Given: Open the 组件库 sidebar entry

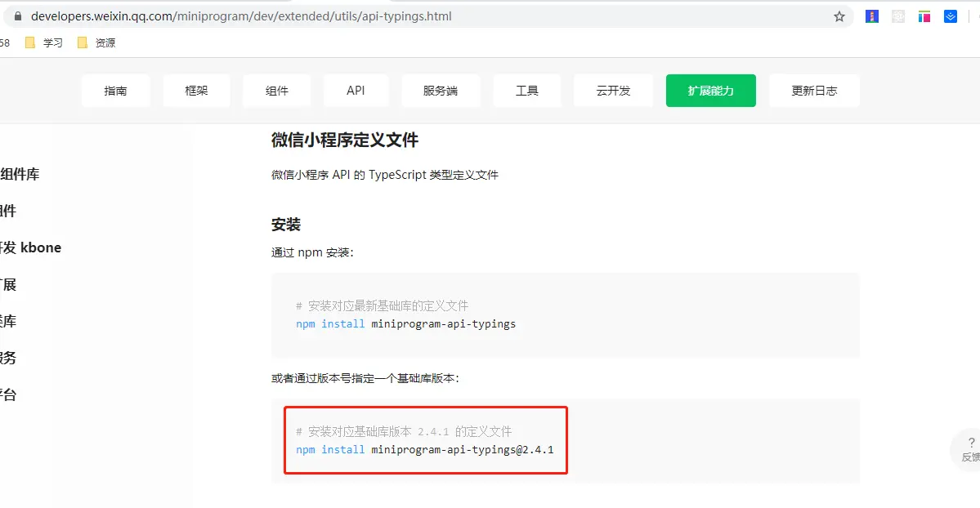Looking at the screenshot, I should click(x=20, y=174).
